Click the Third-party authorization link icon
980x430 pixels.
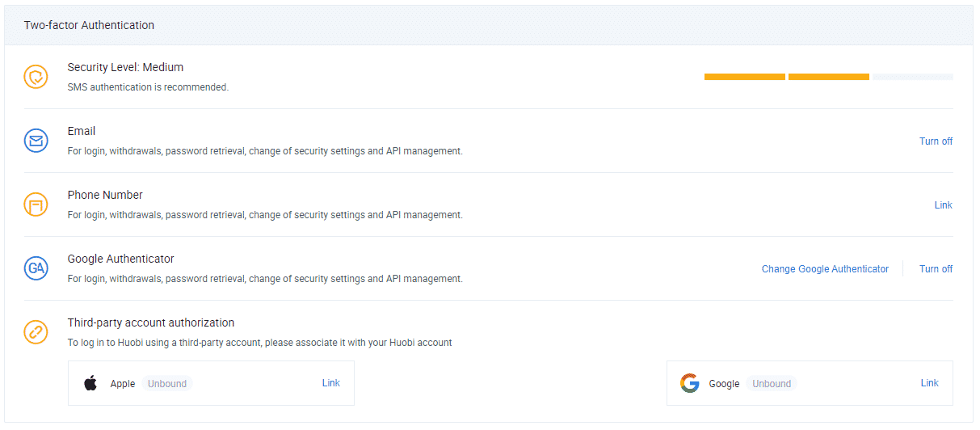click(36, 332)
